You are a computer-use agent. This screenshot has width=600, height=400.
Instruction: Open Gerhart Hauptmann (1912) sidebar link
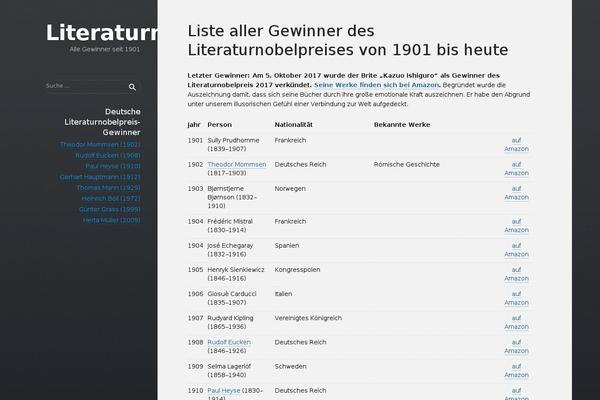point(100,177)
